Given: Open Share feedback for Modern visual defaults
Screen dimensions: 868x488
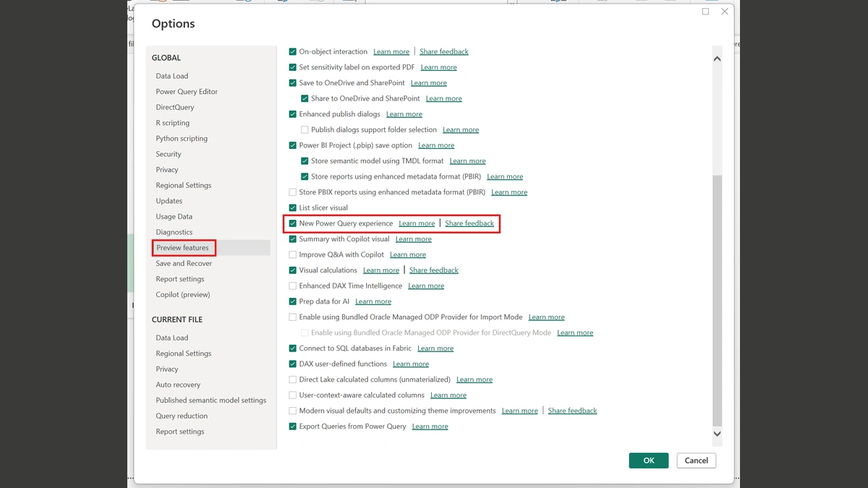Looking at the screenshot, I should pyautogui.click(x=573, y=411).
